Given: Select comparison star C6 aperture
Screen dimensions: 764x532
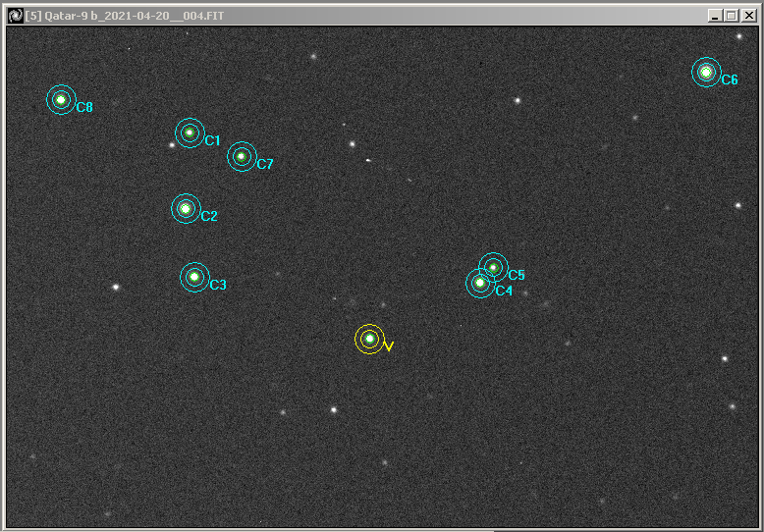Looking at the screenshot, I should click(705, 72).
